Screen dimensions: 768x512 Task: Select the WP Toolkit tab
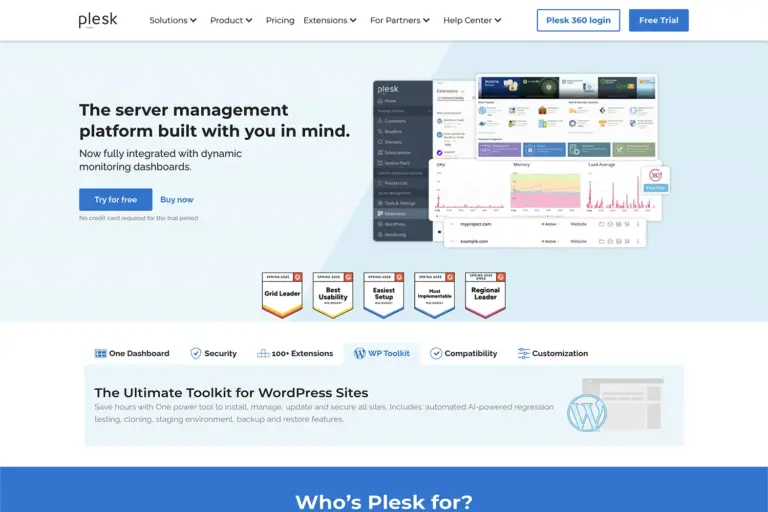tap(382, 353)
